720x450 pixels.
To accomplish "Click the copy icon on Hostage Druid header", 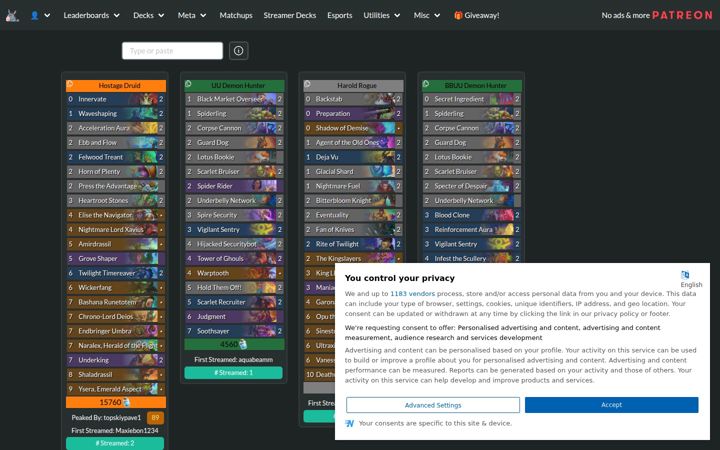I will [70, 84].
